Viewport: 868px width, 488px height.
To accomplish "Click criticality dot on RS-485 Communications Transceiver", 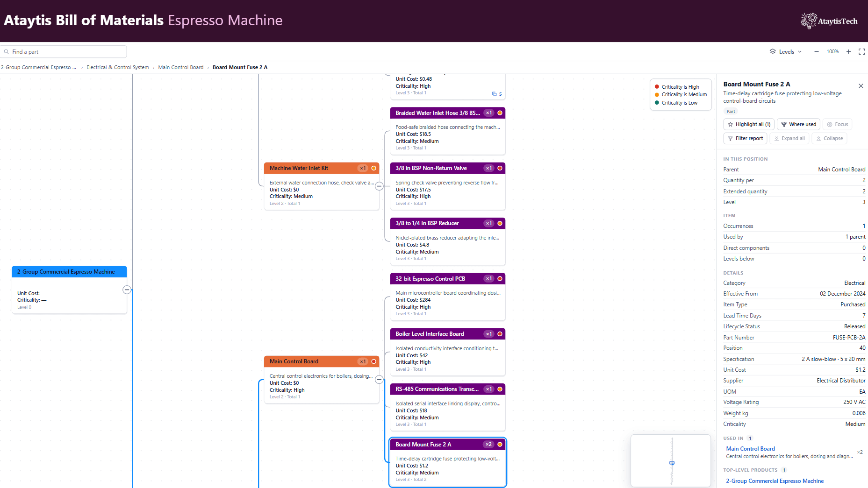I will (x=500, y=389).
